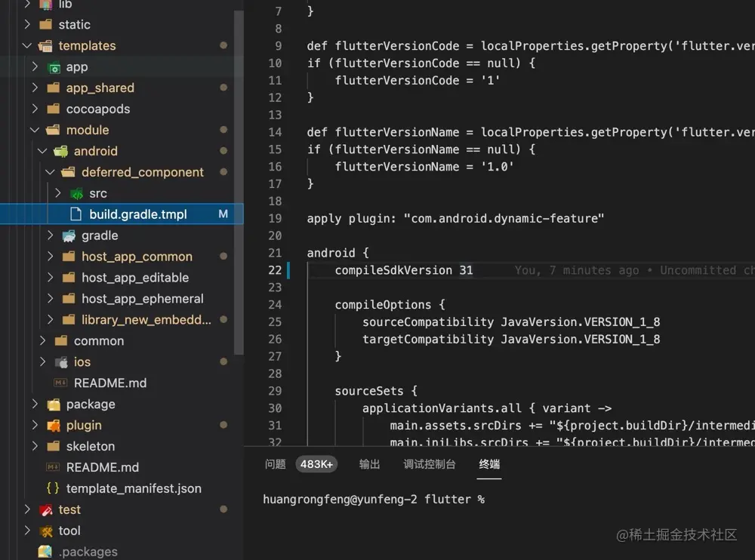The height and width of the screenshot is (560, 755).
Task: Click line number 22 in gutter
Action: tap(275, 270)
